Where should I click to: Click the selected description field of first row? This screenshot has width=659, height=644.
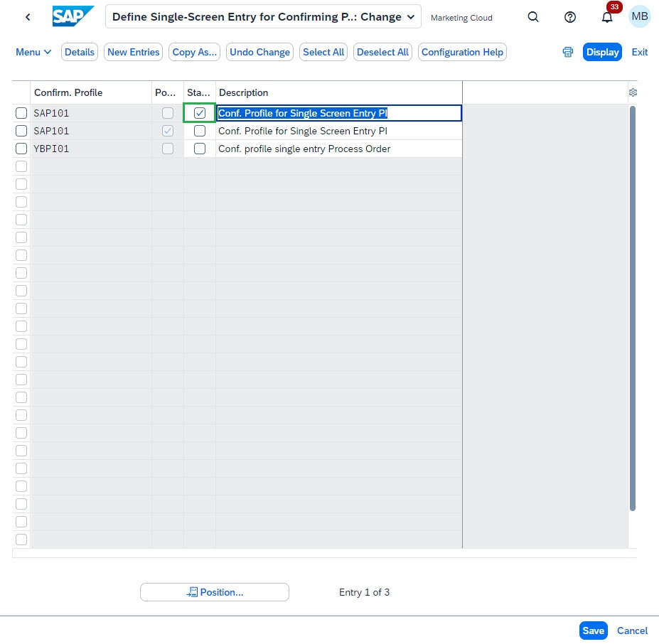pyautogui.click(x=339, y=113)
